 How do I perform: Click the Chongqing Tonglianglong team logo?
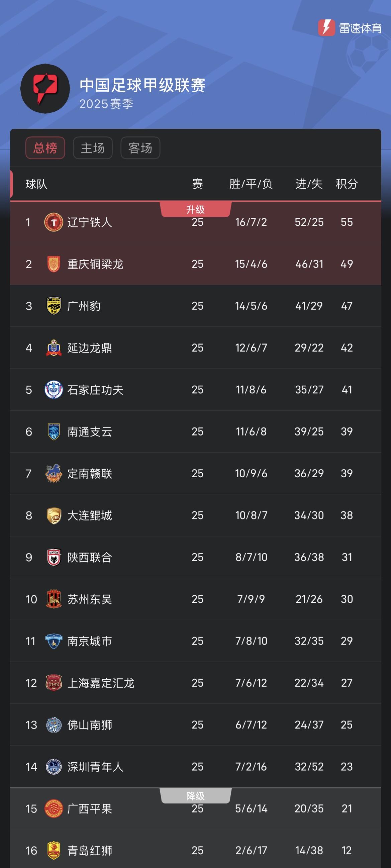coord(54,264)
